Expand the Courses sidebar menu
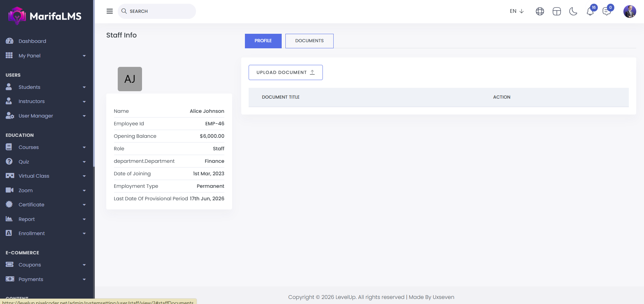This screenshot has height=304, width=644. coord(46,147)
